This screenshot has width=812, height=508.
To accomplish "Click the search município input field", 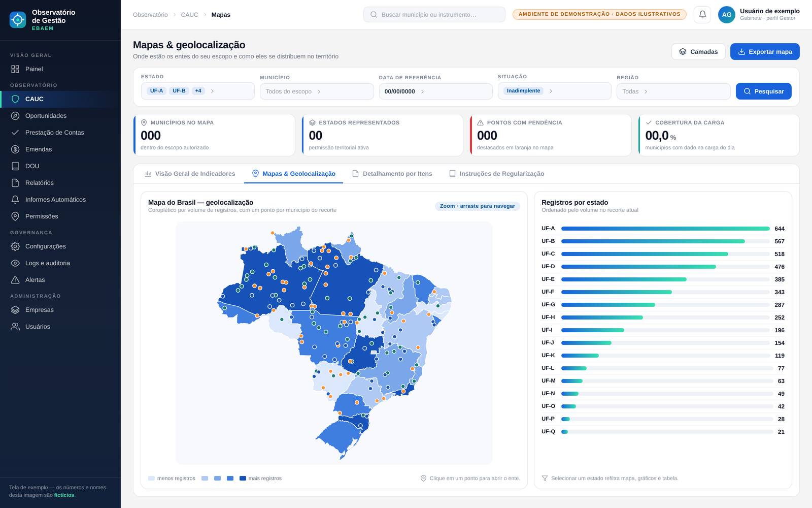I will [434, 15].
